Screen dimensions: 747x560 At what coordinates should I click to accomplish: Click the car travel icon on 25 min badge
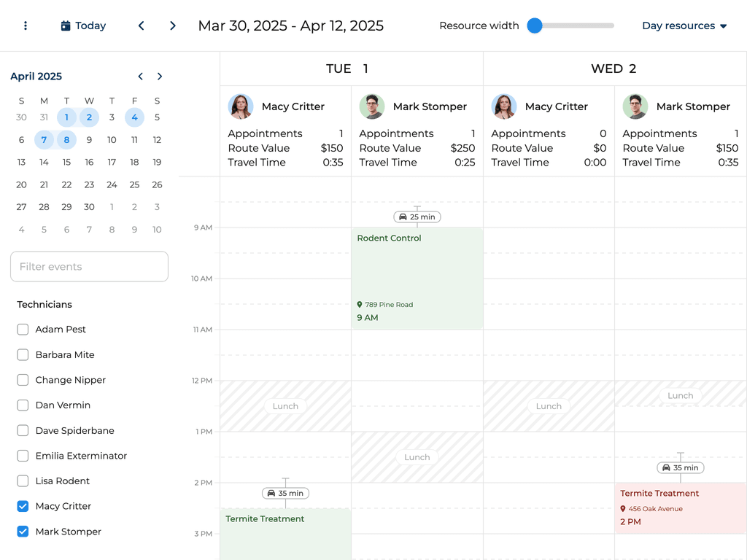click(x=403, y=217)
